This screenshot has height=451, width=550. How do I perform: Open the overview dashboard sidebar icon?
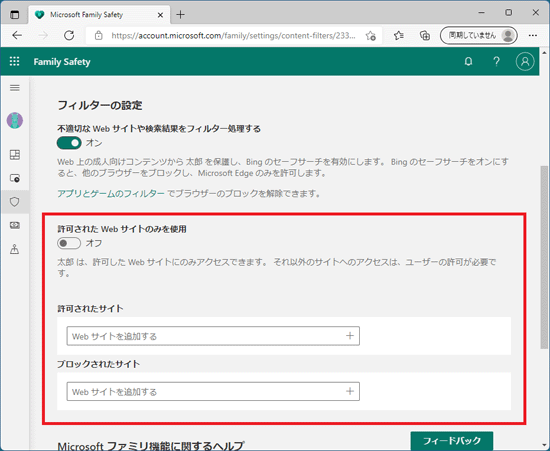point(15,155)
